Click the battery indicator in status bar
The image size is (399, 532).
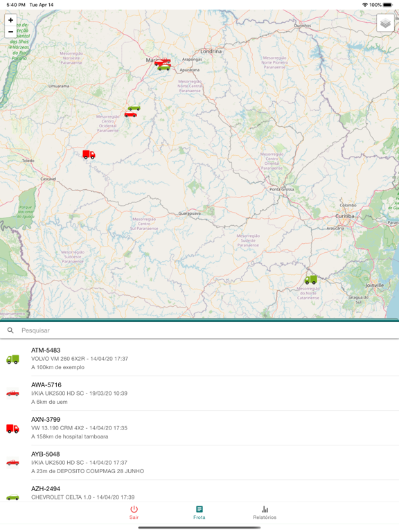[387, 5]
